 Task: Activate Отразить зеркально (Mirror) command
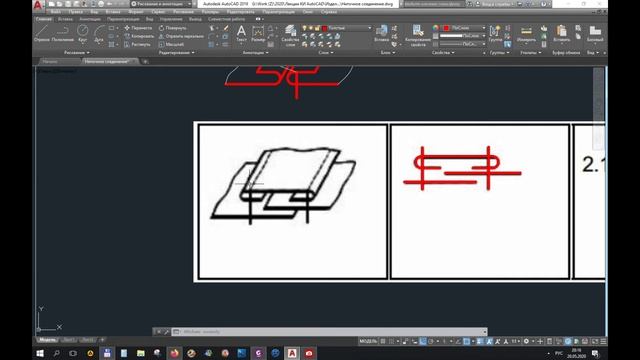click(181, 36)
